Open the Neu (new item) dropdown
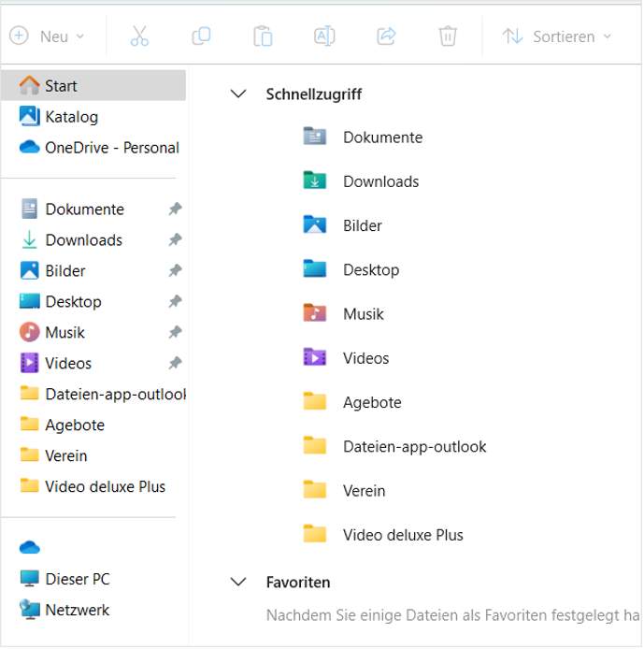 pyautogui.click(x=47, y=36)
